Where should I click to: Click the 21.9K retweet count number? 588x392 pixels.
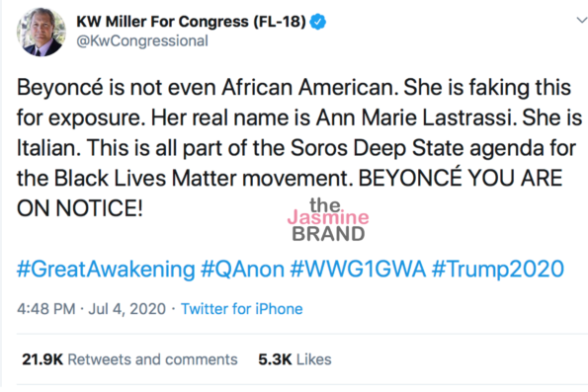point(42,359)
